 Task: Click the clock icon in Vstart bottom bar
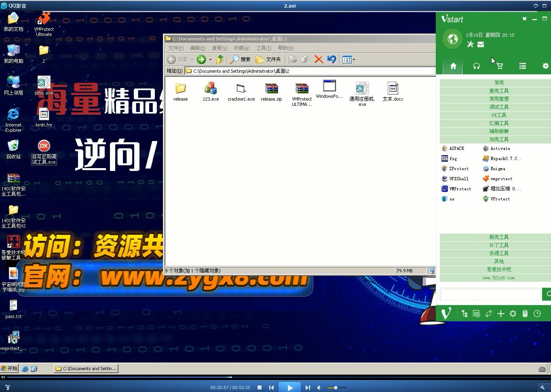click(x=537, y=314)
